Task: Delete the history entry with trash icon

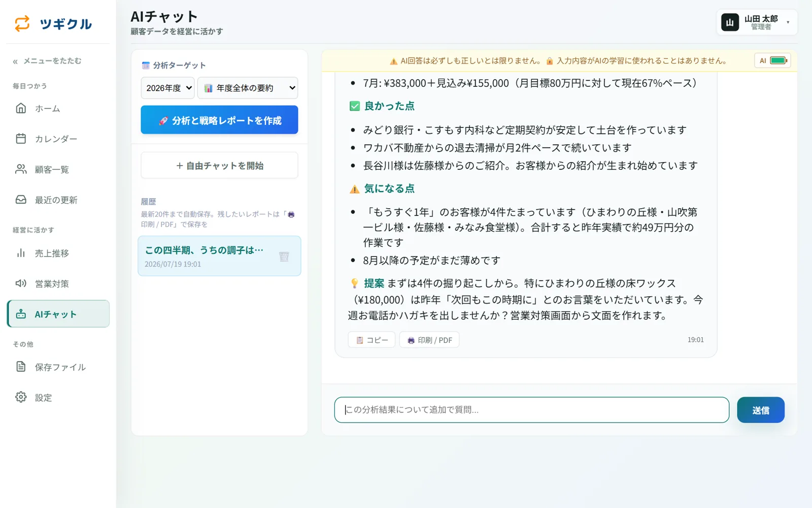Action: click(284, 257)
